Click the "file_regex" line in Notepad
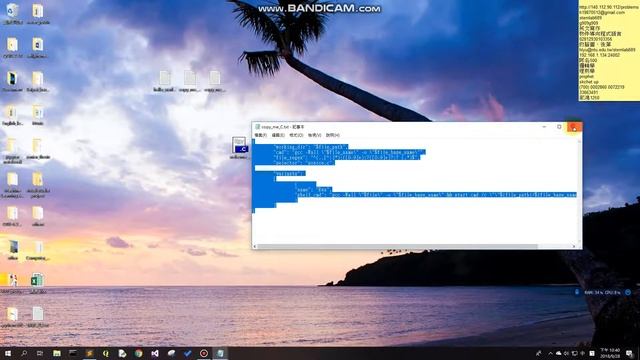 (x=346, y=158)
